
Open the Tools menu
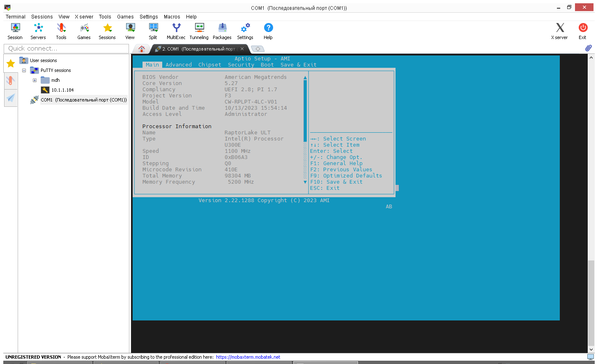(105, 17)
